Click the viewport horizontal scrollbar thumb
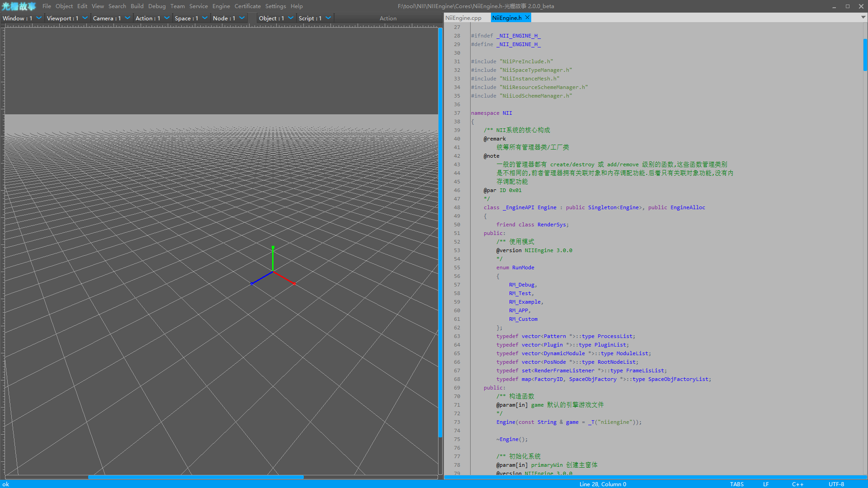Viewport: 868px width, 488px height. coord(196,477)
